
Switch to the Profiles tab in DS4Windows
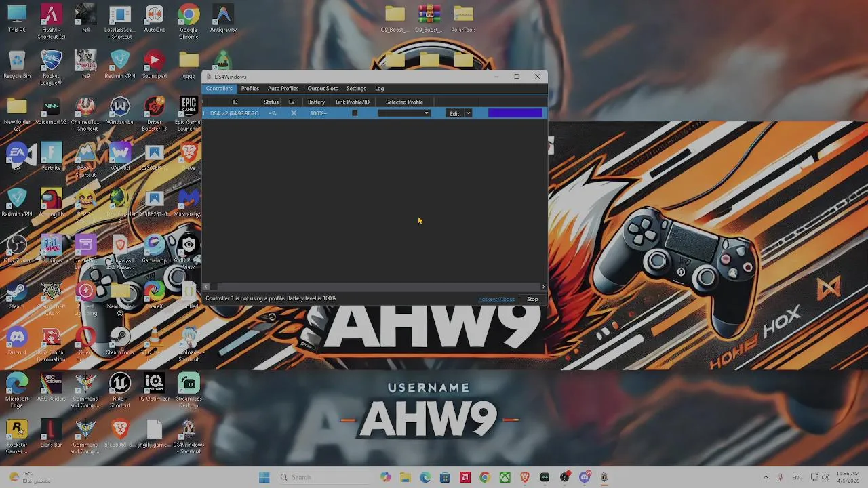[x=250, y=89]
